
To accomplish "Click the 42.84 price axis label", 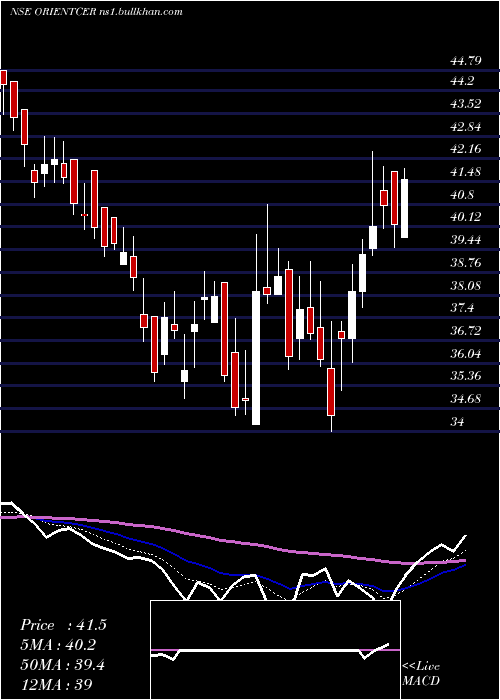I will click(466, 127).
